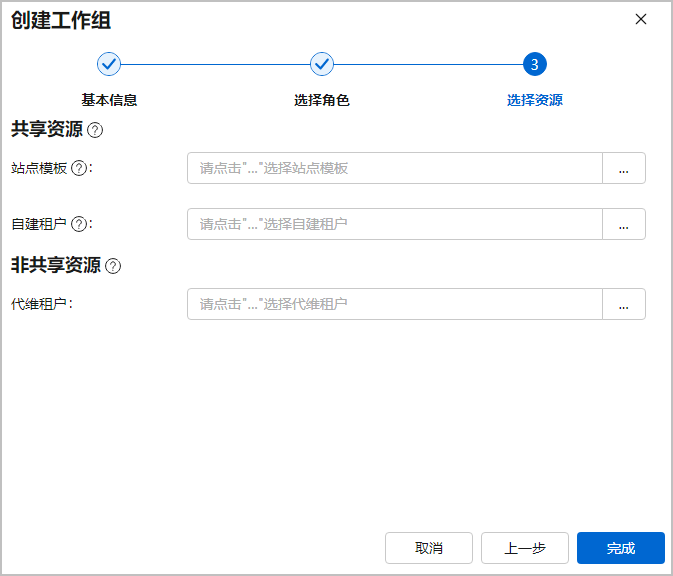Go to the 基本信息 step label

(x=109, y=100)
